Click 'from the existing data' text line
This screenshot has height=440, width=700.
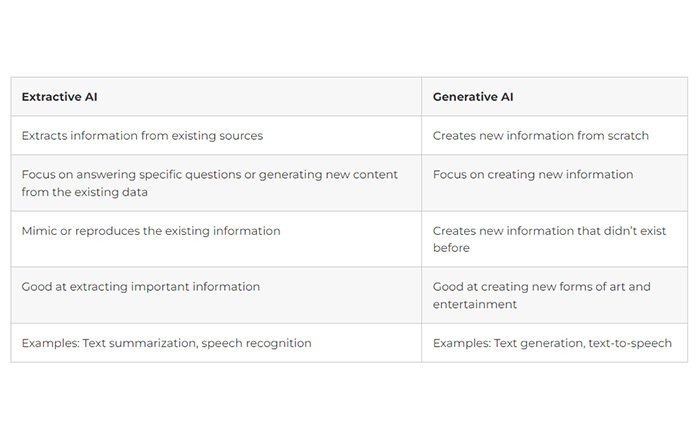(84, 191)
